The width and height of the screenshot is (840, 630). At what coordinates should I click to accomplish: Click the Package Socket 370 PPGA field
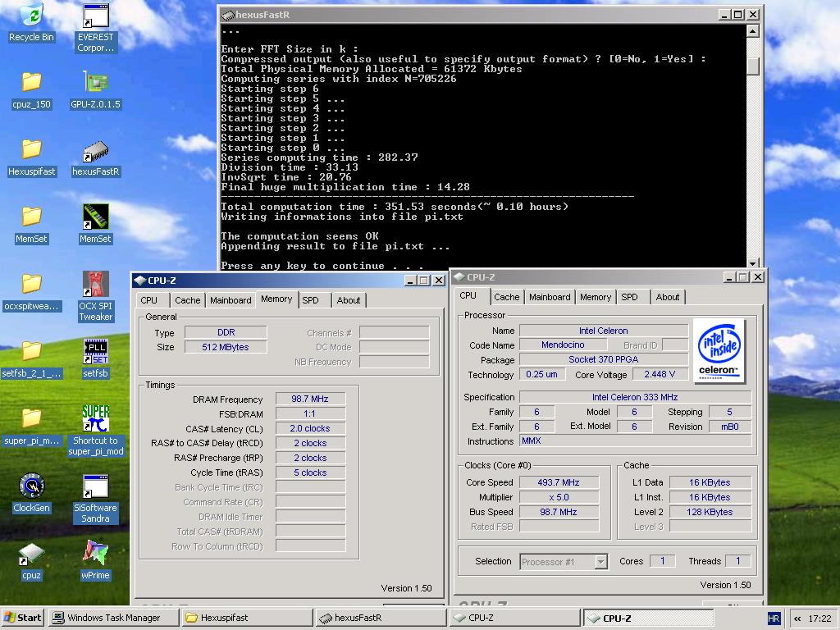(604, 359)
